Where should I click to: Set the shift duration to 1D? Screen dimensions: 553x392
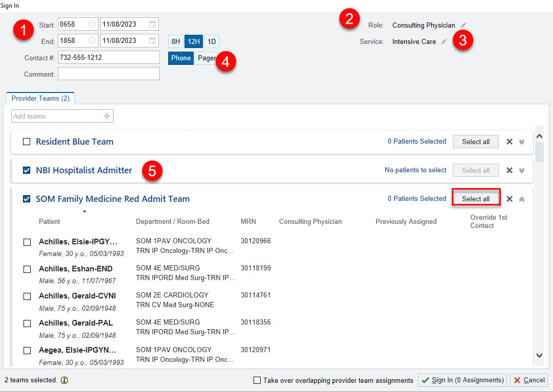[211, 41]
